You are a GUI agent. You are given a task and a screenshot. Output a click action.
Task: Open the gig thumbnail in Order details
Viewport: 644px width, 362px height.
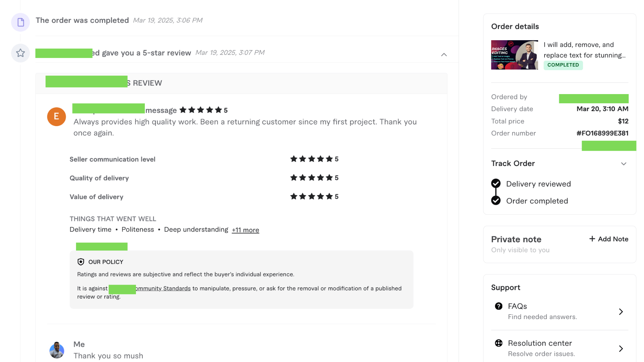(x=514, y=55)
